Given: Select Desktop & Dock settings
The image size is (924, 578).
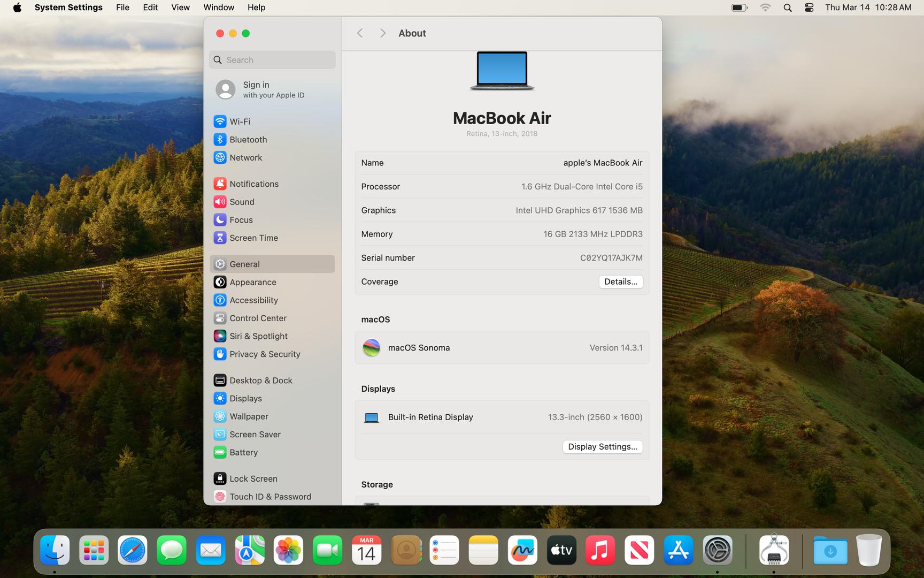Looking at the screenshot, I should point(272,381).
